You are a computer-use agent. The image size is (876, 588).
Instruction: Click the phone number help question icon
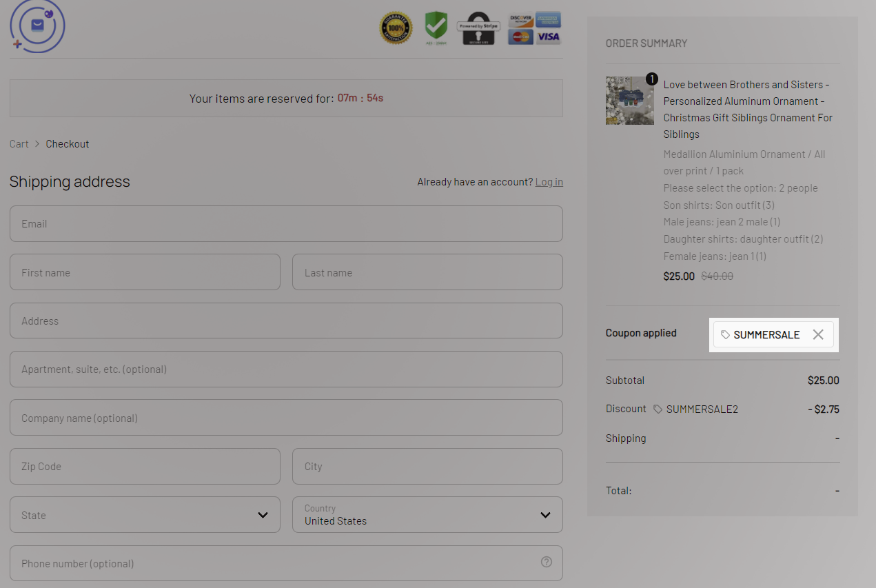pos(547,562)
